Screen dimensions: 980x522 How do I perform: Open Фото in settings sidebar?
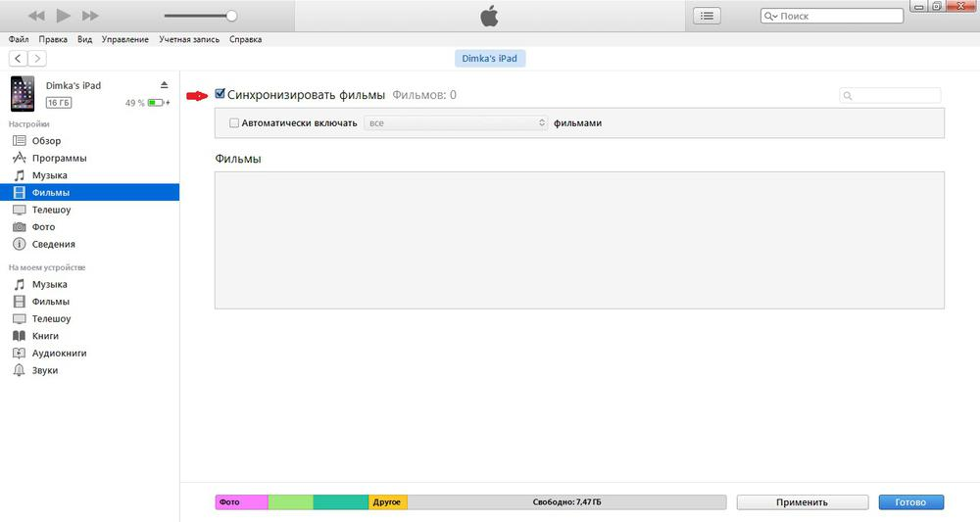click(90, 226)
